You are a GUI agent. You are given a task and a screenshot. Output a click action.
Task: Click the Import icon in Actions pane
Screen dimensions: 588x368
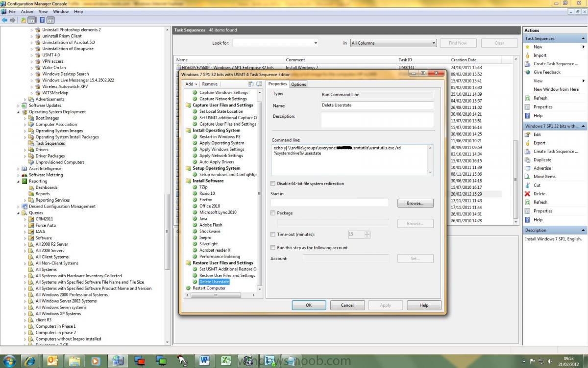pyautogui.click(x=527, y=55)
